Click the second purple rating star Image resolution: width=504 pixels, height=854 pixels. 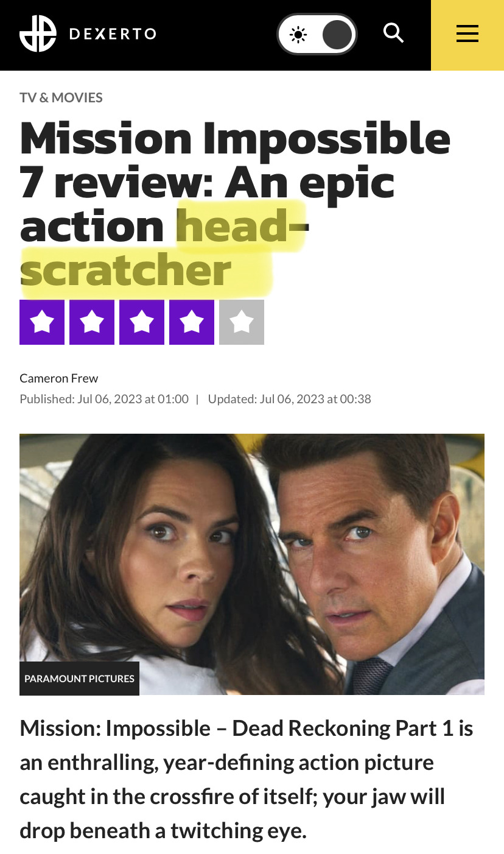point(92,322)
